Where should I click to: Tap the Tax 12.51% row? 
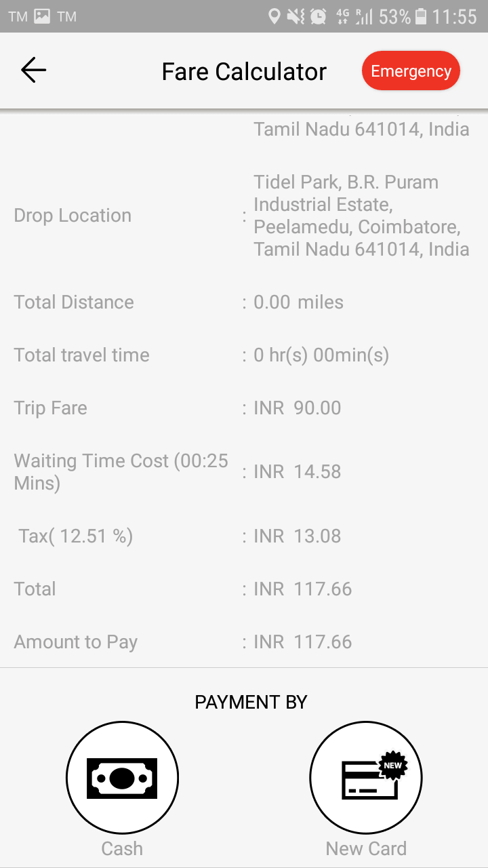coord(244,536)
